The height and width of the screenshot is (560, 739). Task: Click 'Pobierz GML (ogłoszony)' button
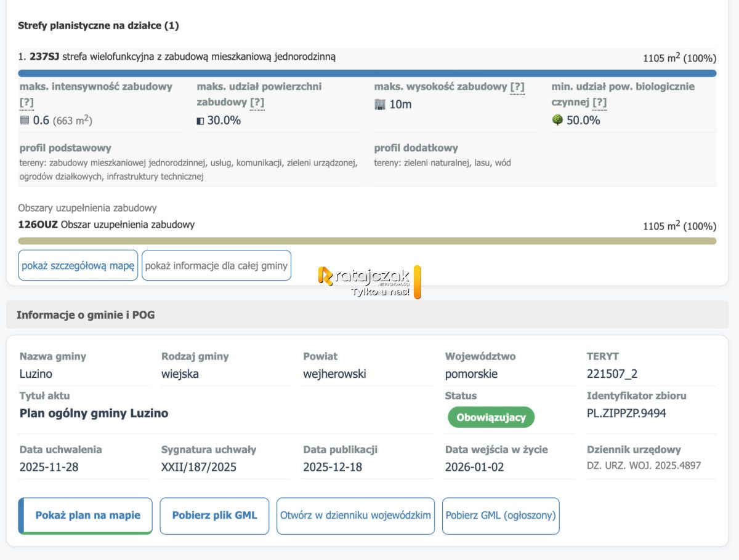[x=501, y=516]
